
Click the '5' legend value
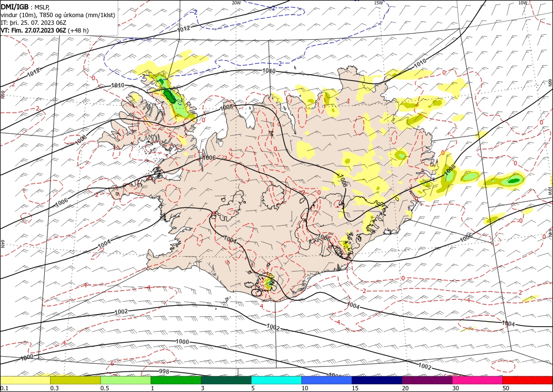[x=253, y=388]
